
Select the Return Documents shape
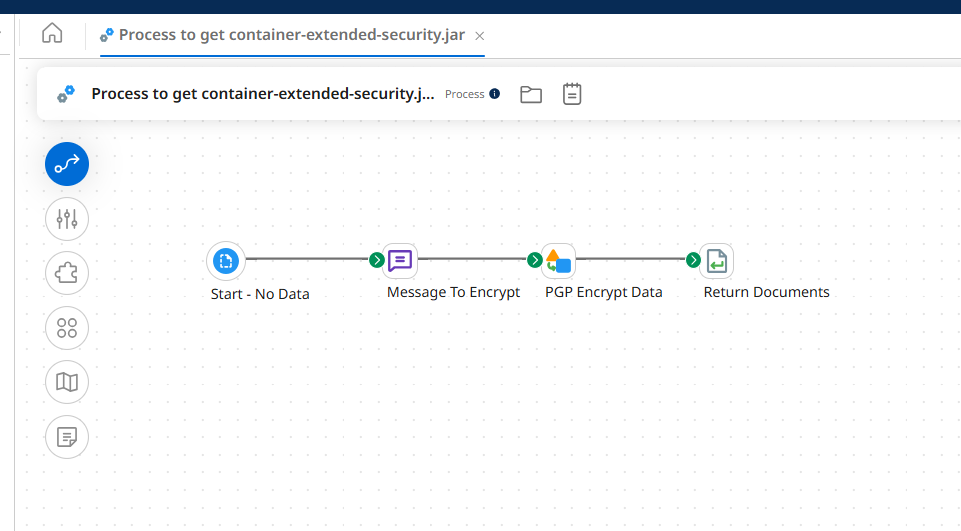(716, 261)
